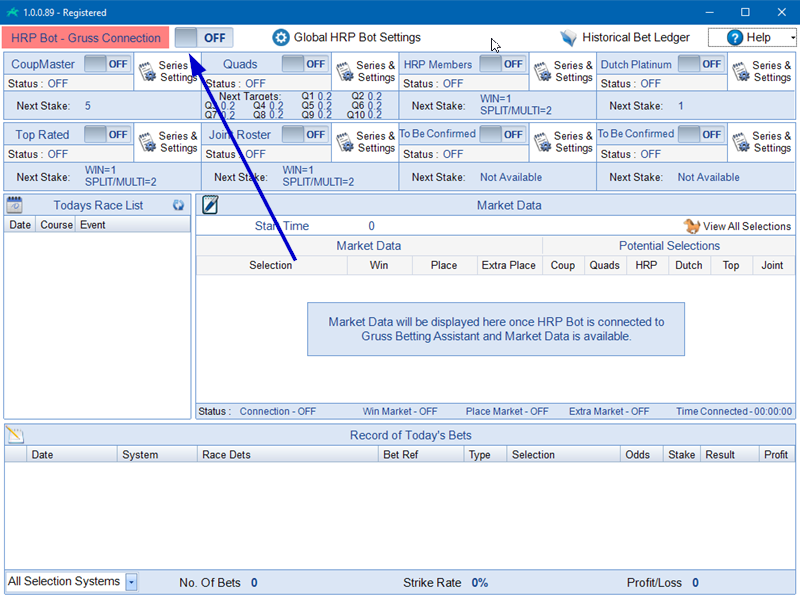The height and width of the screenshot is (597, 800).
Task: Click the Dutch potential selections column header
Action: pos(689,265)
